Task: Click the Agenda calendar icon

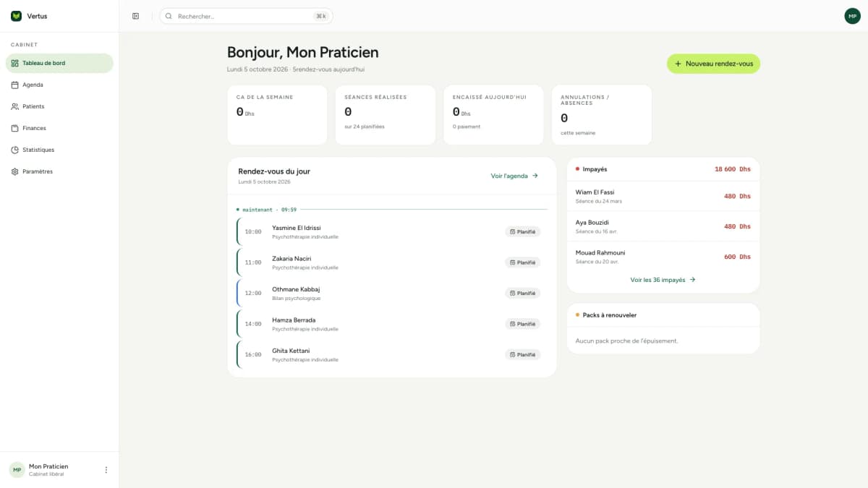Action: 15,85
